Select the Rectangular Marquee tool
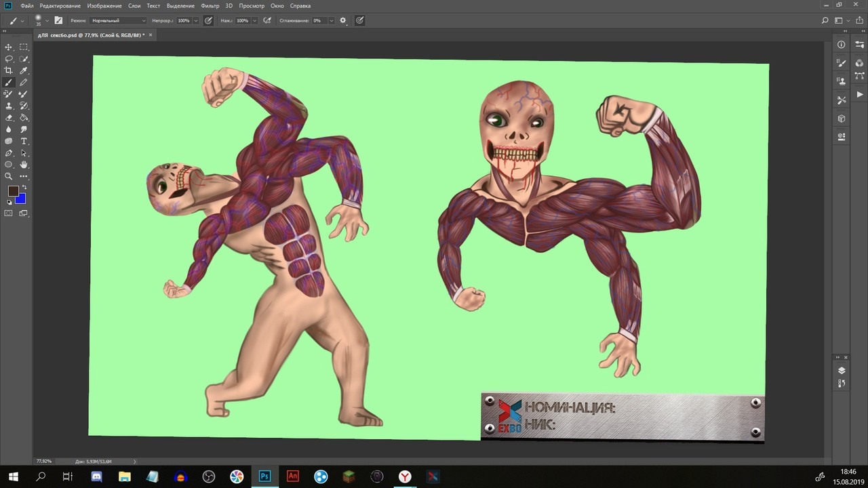The image size is (868, 488). [24, 47]
